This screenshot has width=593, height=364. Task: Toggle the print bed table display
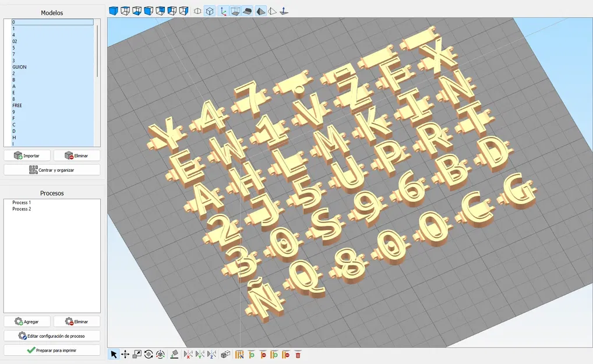pyautogui.click(x=247, y=11)
